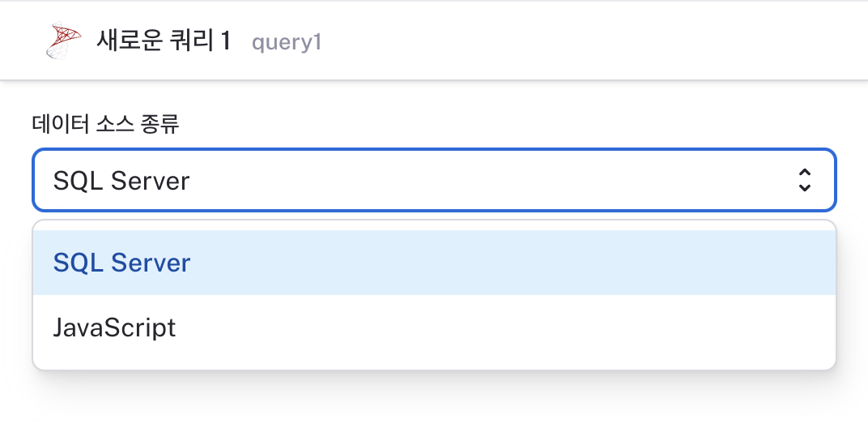Click the blue-highlighted list row
This screenshot has width=868, height=428.
click(434, 263)
